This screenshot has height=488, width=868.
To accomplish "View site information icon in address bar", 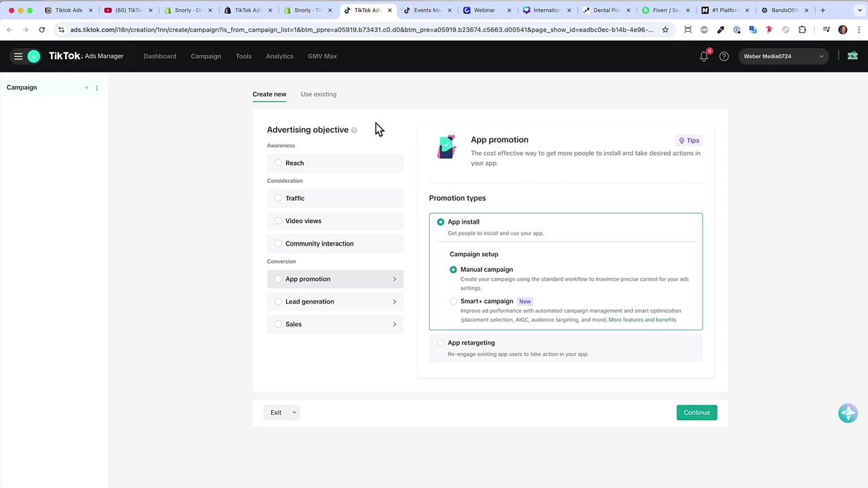I will pos(61,30).
